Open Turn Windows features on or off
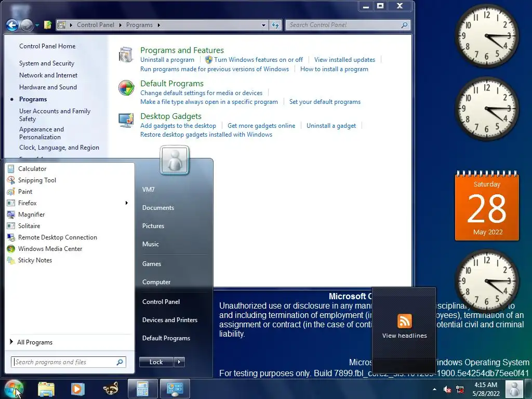The height and width of the screenshot is (399, 532). (x=258, y=60)
